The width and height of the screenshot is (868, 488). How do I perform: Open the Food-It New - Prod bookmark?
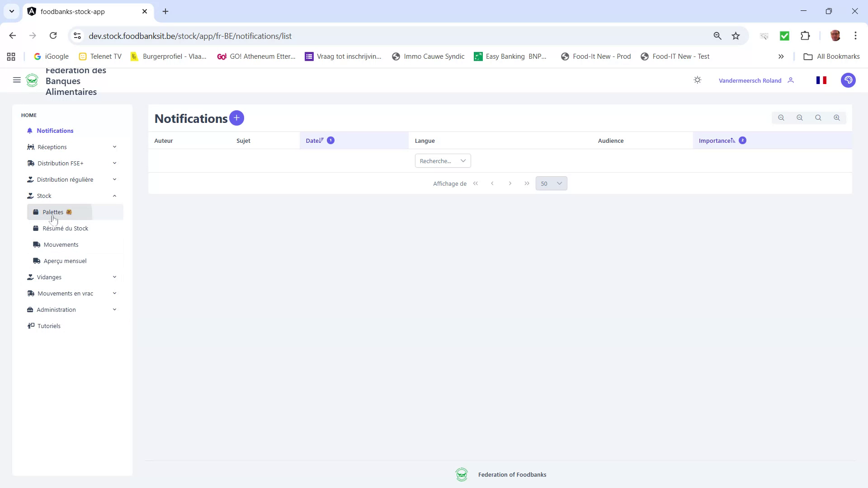point(596,56)
